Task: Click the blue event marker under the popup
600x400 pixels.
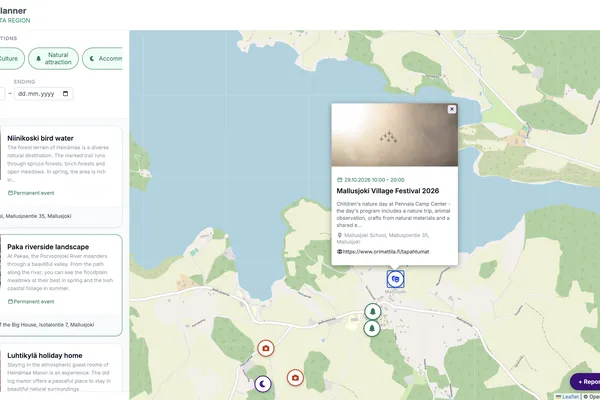Action: 395,279
